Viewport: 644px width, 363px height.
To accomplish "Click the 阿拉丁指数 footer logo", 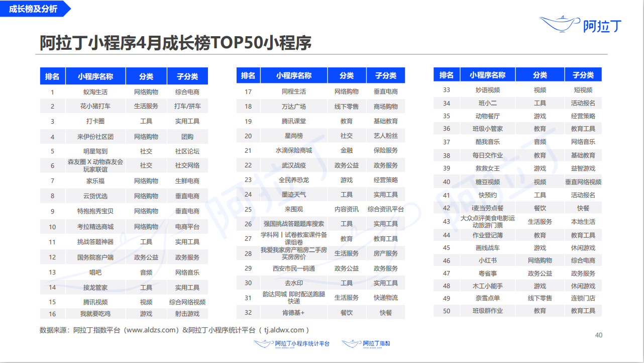I will pyautogui.click(x=366, y=344).
